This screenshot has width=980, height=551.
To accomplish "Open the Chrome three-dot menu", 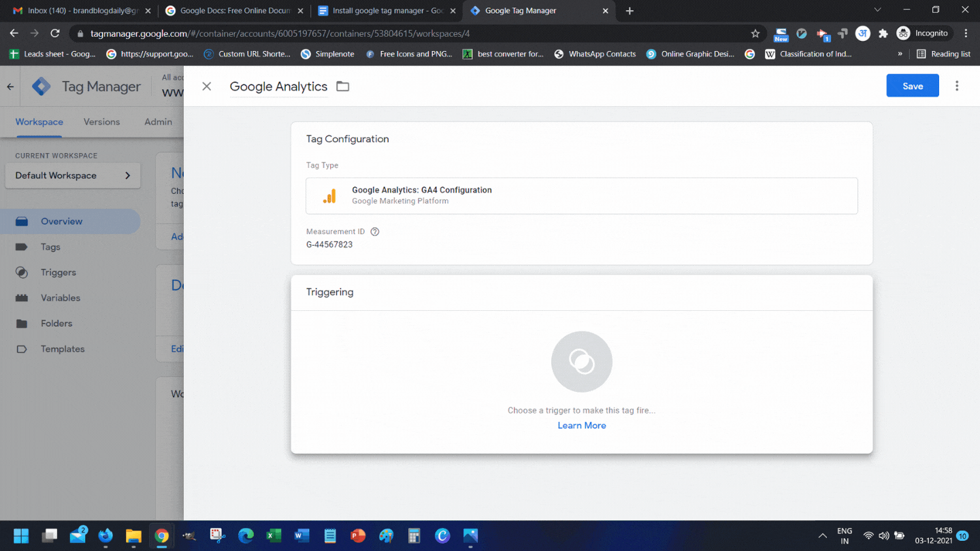I will 966,33.
